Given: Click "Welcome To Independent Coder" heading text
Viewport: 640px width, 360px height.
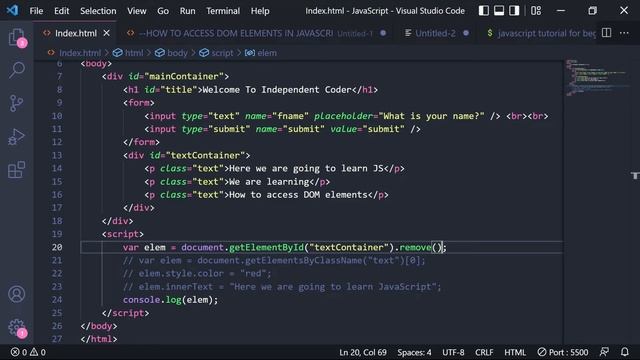Looking at the screenshot, I should tap(277, 89).
